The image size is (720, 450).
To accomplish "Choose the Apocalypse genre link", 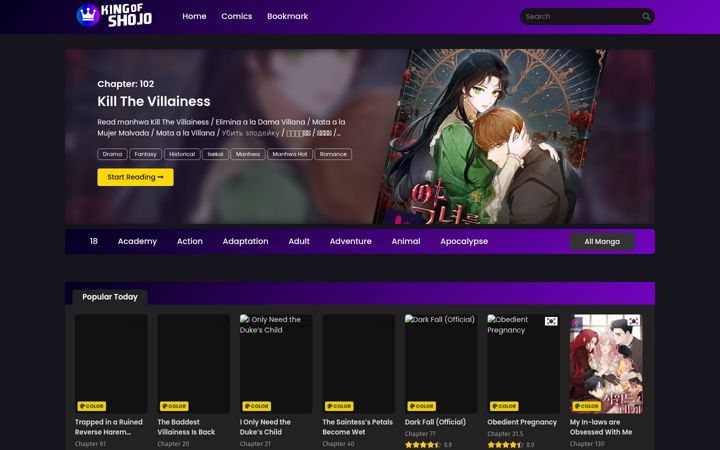I will click(x=464, y=242).
